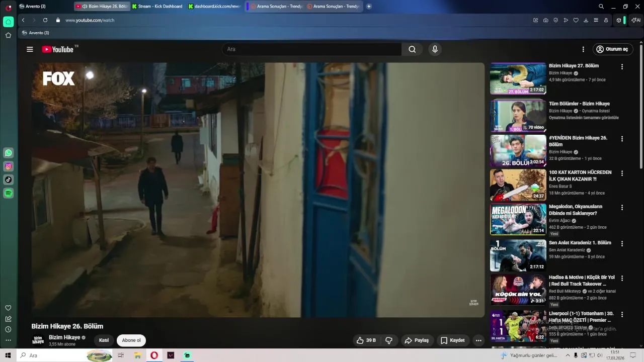Open Opera sidebar favorites heart icon
Screen dimensions: 644x362
[x=8, y=308]
